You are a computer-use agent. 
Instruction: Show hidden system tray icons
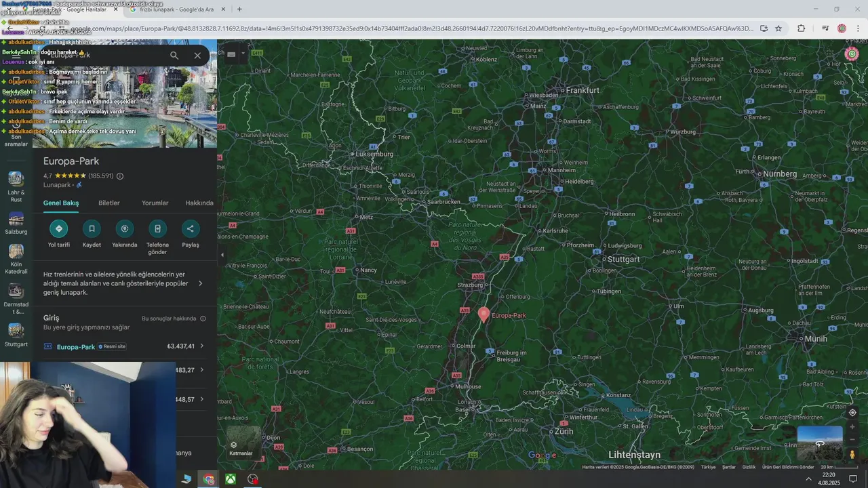click(x=808, y=479)
